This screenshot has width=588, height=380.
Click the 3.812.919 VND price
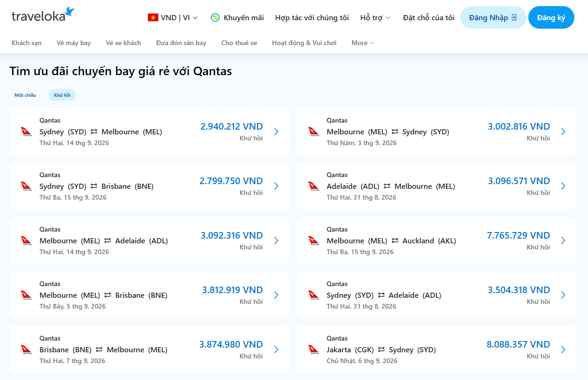232,290
